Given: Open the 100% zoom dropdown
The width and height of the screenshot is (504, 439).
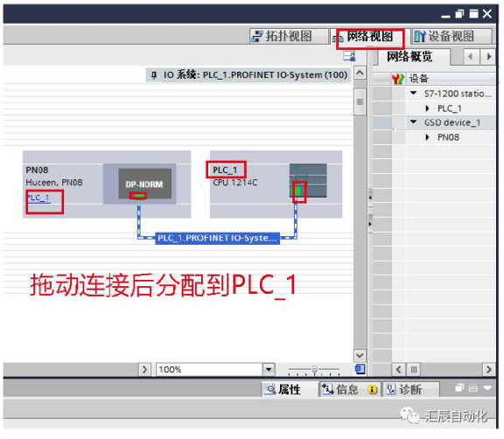Looking at the screenshot, I should click(x=269, y=369).
